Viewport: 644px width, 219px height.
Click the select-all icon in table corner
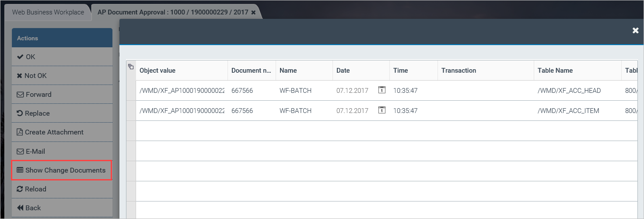click(131, 67)
